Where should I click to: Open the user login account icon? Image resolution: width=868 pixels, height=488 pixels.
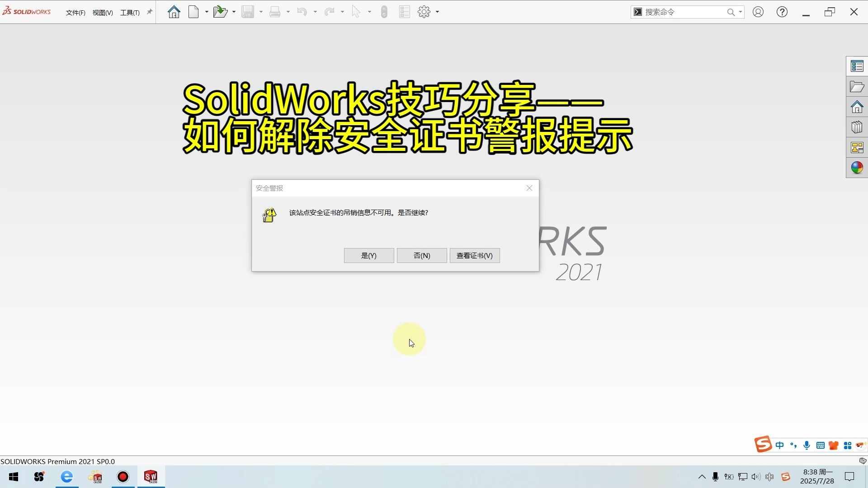click(758, 12)
